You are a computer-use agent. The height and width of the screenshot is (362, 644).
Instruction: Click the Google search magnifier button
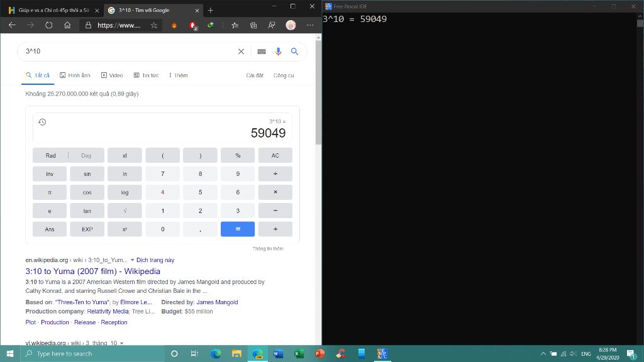point(294,52)
